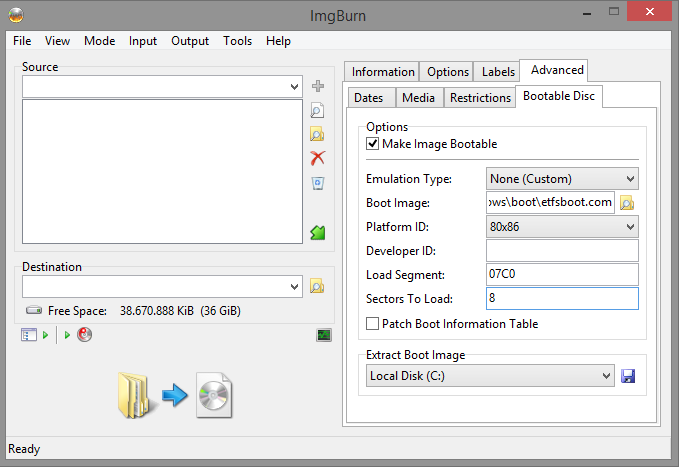Image resolution: width=679 pixels, height=467 pixels.
Task: Browse for the boot image file
Action: tap(627, 203)
